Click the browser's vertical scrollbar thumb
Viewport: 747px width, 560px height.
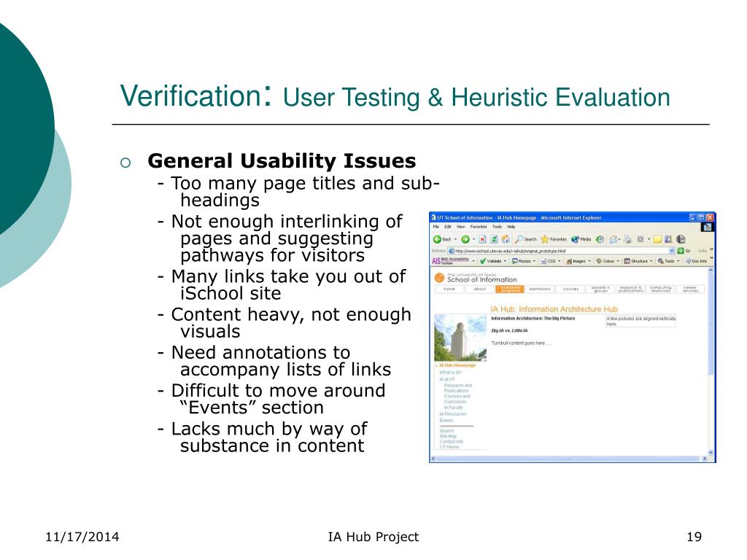pyautogui.click(x=711, y=324)
